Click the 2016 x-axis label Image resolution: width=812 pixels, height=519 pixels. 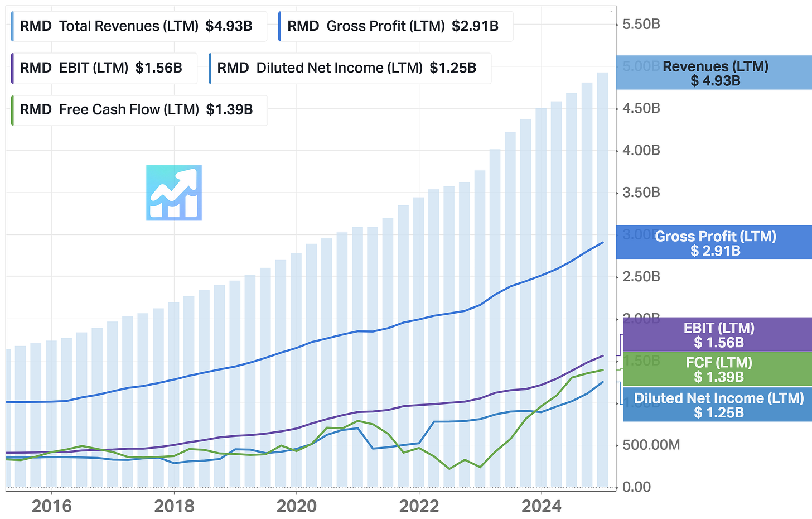pos(52,506)
